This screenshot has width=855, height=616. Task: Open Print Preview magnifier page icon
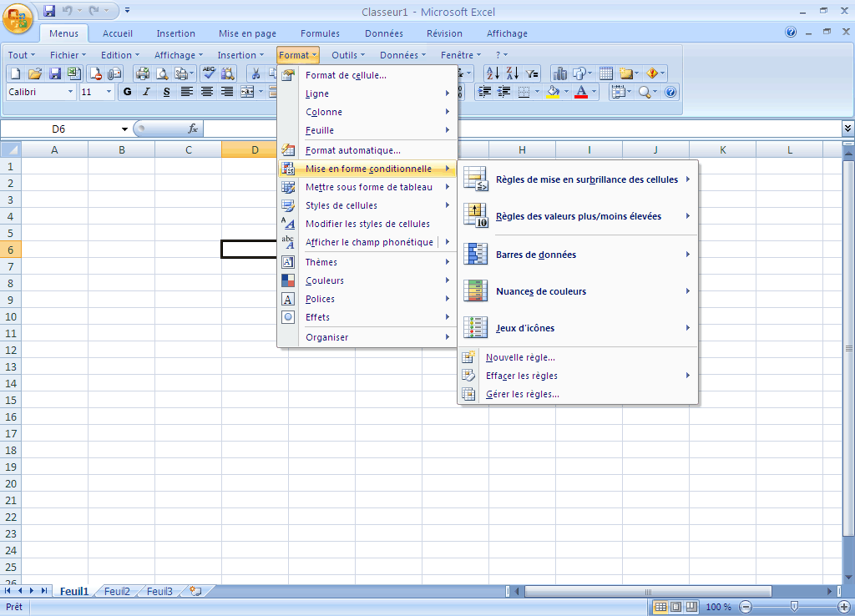click(162, 73)
